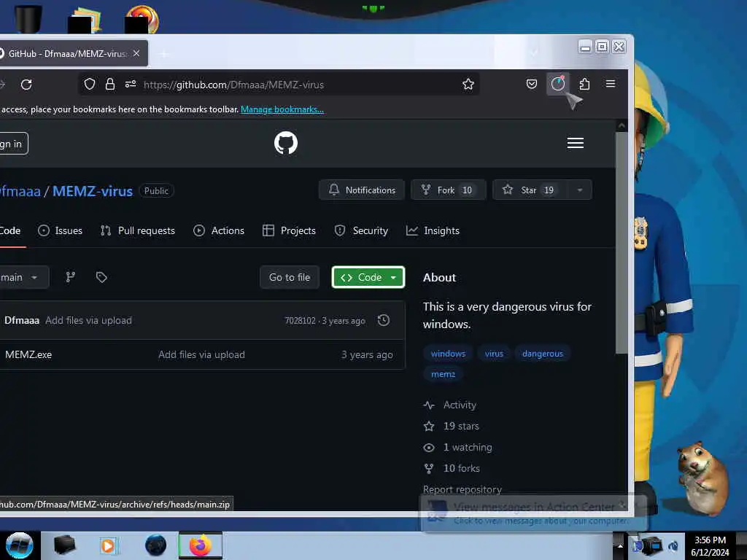Image resolution: width=747 pixels, height=560 pixels.
Task: Open the MEMZ.exe file
Action: point(28,355)
